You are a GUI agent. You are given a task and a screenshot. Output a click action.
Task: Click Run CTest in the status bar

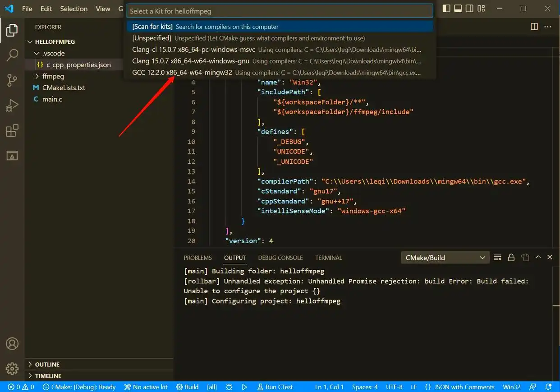[x=275, y=387]
